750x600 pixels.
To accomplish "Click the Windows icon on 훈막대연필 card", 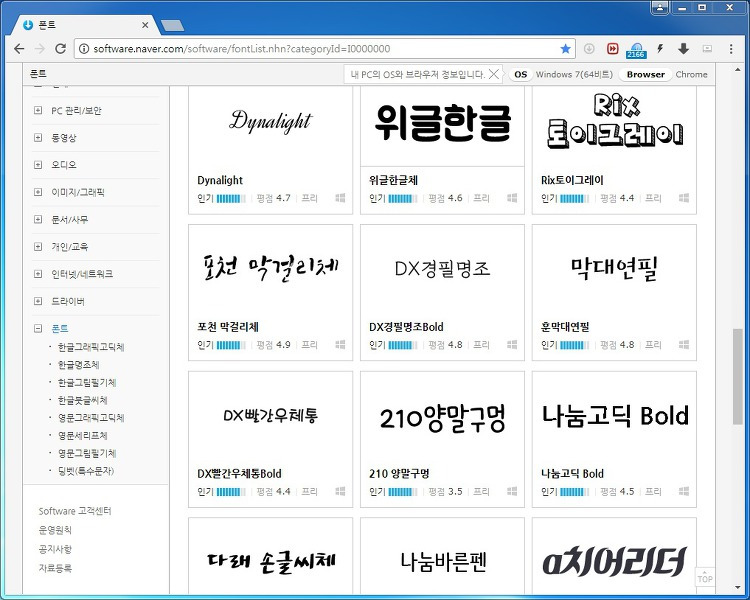I will tap(684, 344).
